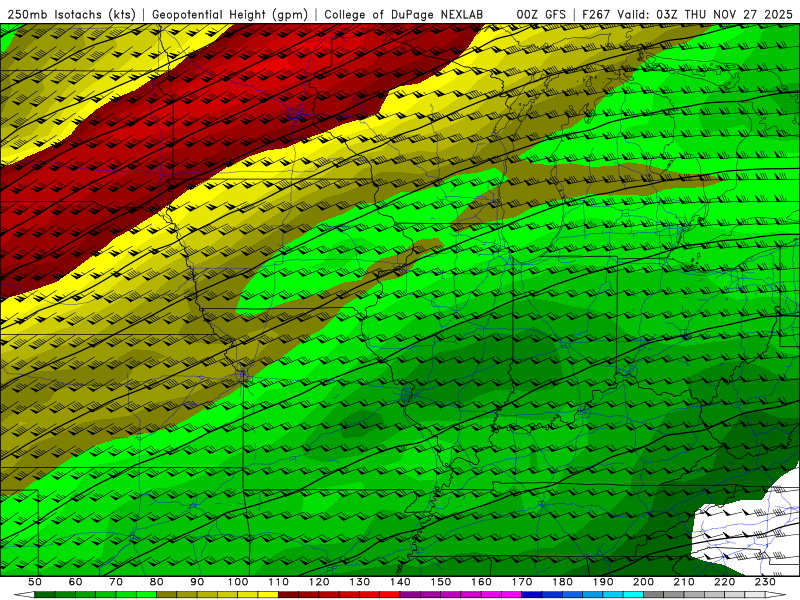Click the 180 label on the color scale
This screenshot has height=600, width=800.
tap(562, 582)
